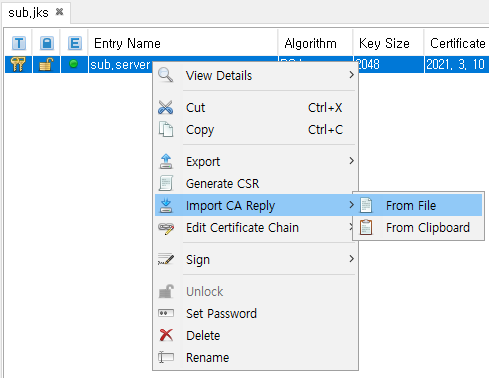Click the open padlock icon in the sub.server row

[x=46, y=64]
